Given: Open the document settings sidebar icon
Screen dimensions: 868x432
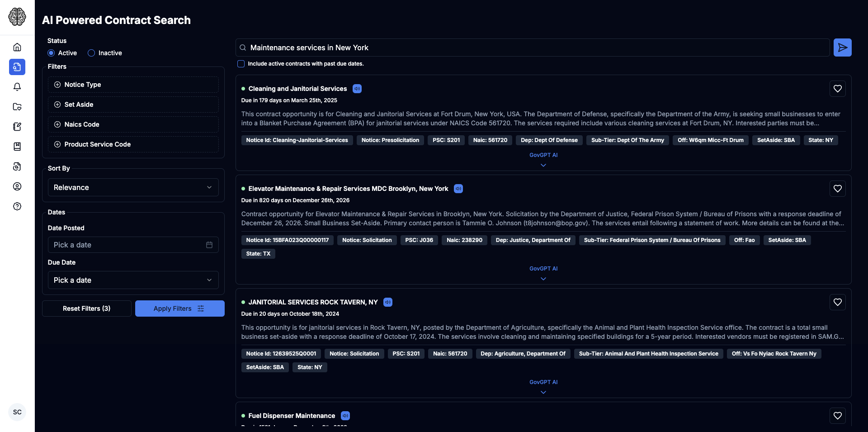Looking at the screenshot, I should pyautogui.click(x=17, y=166).
